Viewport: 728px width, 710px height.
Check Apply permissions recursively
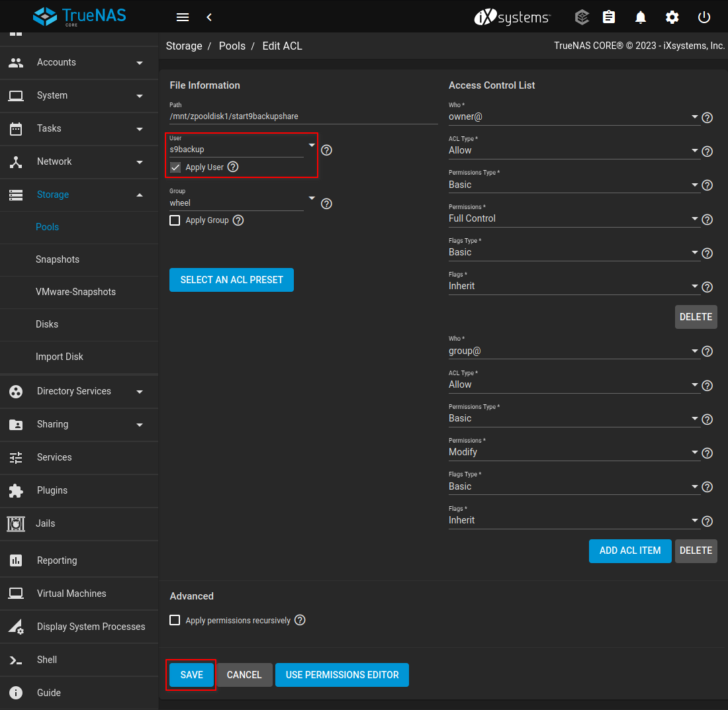coord(175,621)
